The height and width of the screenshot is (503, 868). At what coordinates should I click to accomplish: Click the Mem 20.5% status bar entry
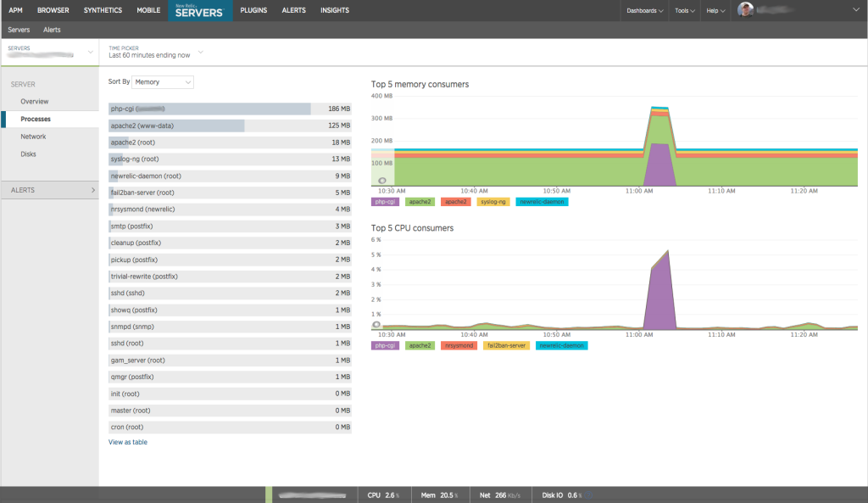point(440,495)
